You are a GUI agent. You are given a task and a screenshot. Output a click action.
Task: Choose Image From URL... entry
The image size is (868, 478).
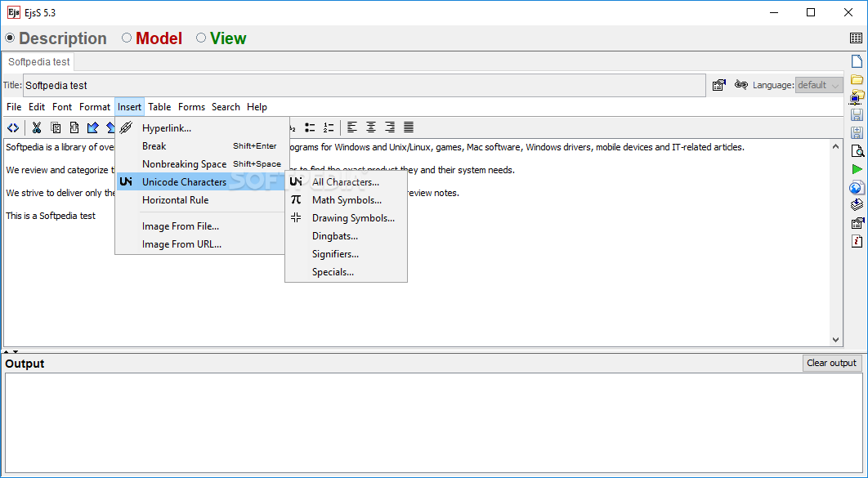[x=200, y=244]
